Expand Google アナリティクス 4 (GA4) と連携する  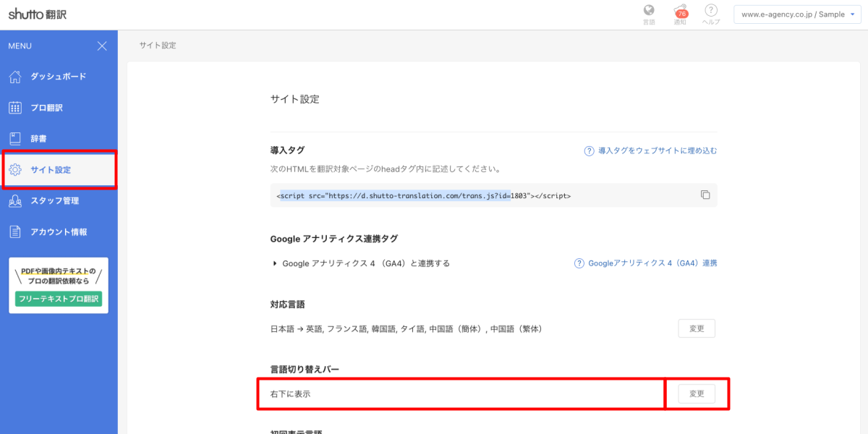[362, 263]
